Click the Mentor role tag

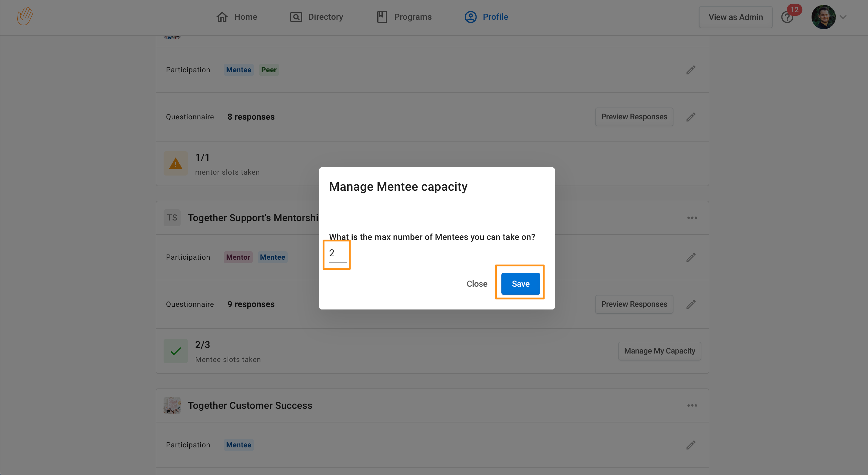tap(238, 257)
